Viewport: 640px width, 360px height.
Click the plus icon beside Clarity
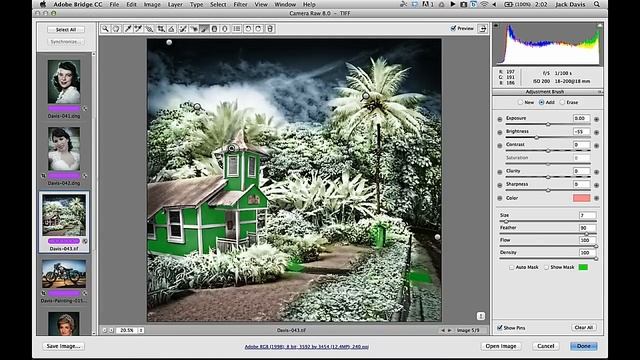pos(596,172)
